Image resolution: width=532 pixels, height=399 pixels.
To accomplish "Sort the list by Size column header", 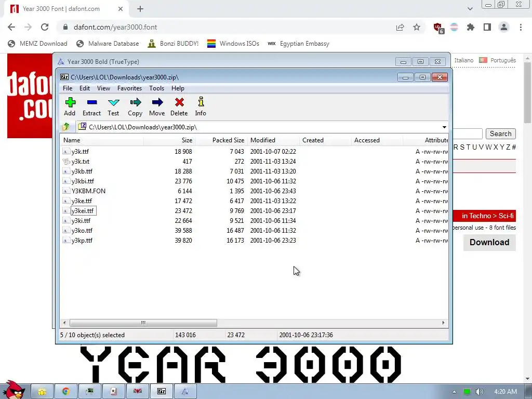I will coord(169,140).
